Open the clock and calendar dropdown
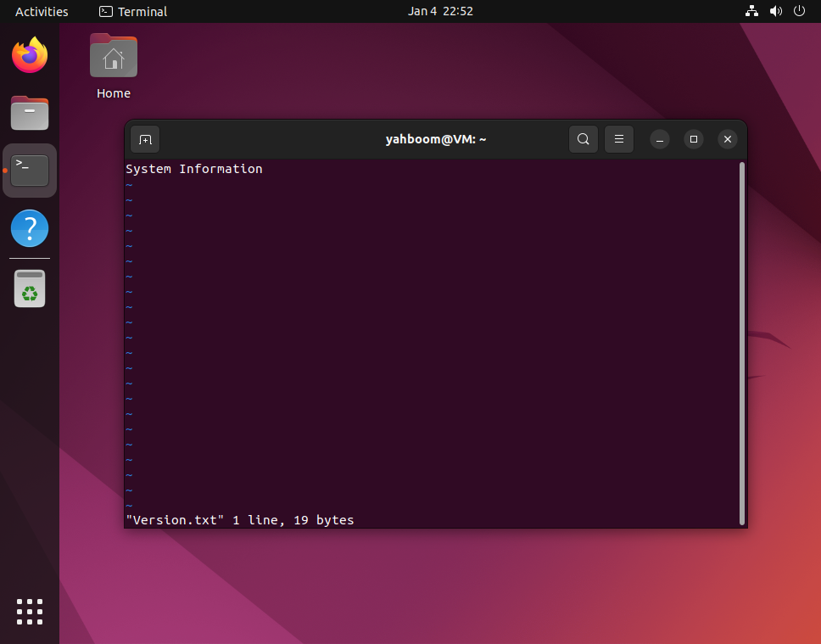The height and width of the screenshot is (644, 821). tap(440, 11)
